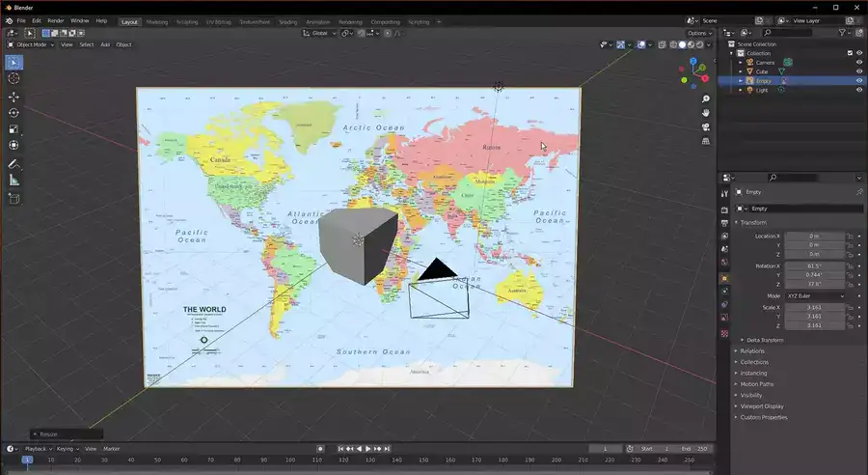The width and height of the screenshot is (868, 475).
Task: Switch to Solid viewport shading
Action: tap(682, 45)
